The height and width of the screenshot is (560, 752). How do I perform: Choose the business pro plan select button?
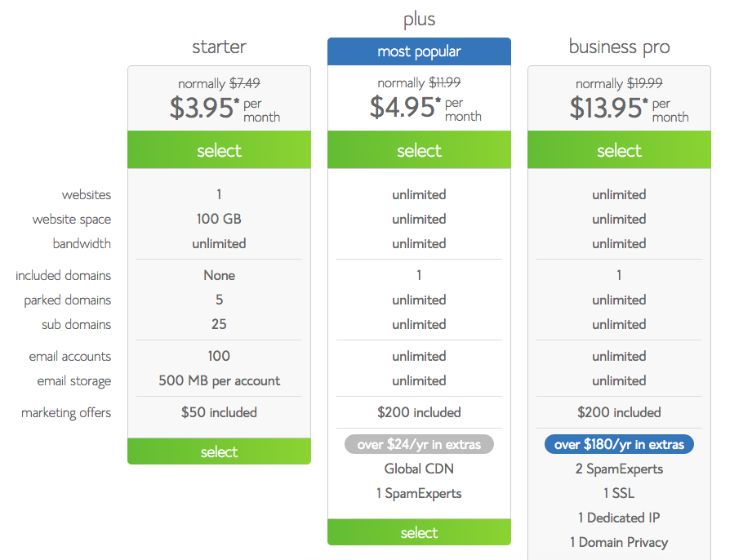click(619, 150)
